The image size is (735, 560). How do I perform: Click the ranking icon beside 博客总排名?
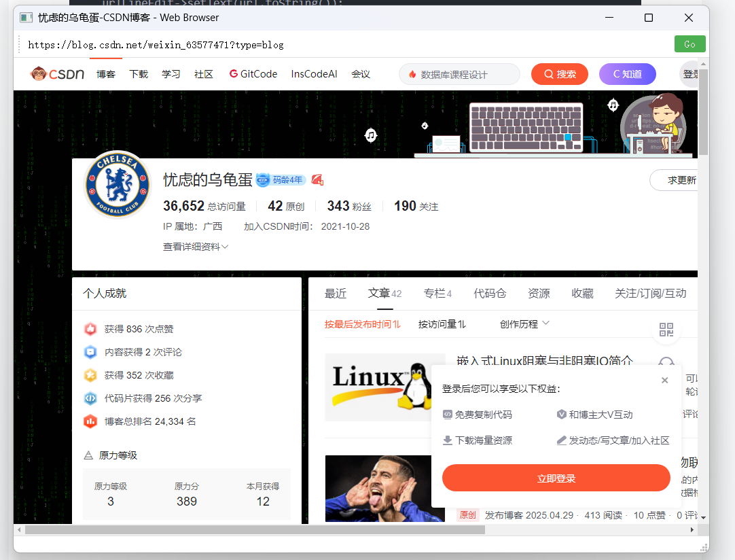[x=90, y=421]
